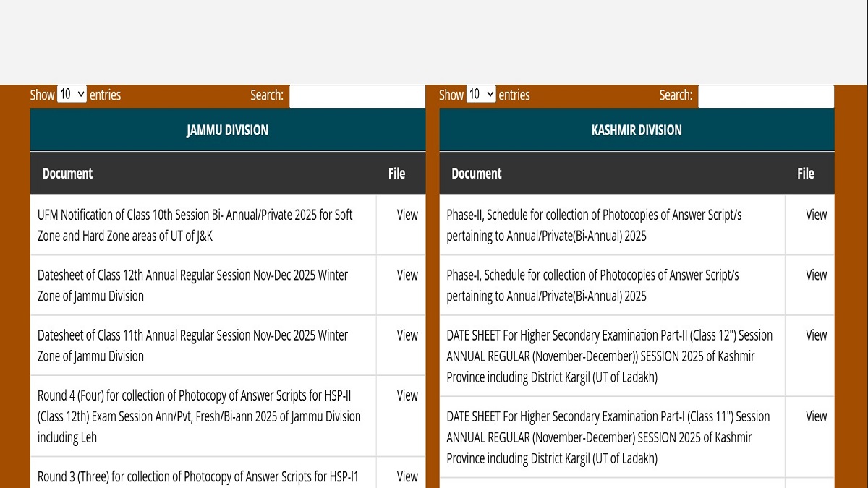View Phase-I photocopies schedule for Kashmir
The height and width of the screenshot is (488, 868).
(816, 275)
